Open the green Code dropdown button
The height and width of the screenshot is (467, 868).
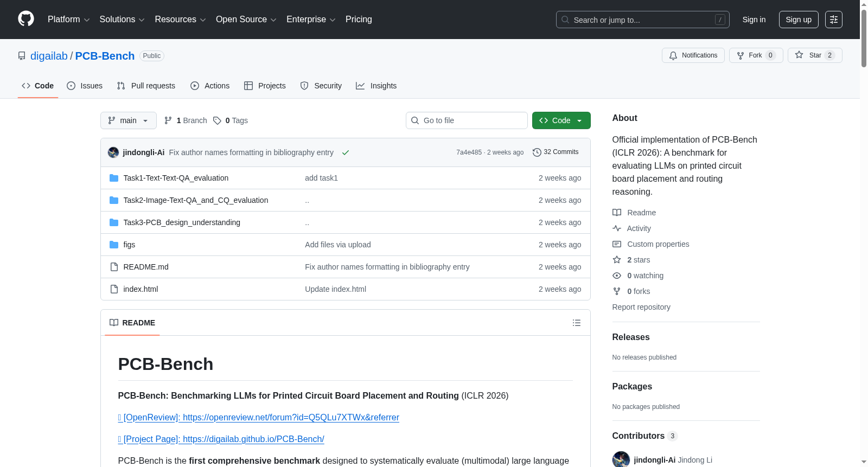pos(561,120)
